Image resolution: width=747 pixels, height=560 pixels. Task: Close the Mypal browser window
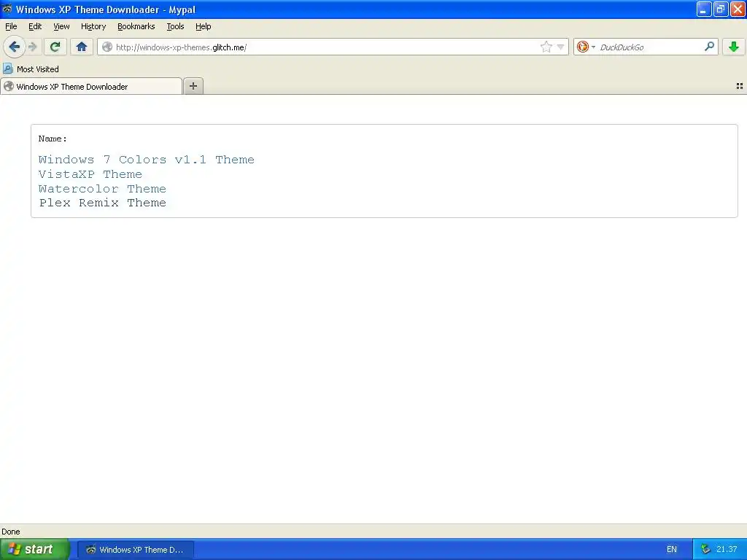pyautogui.click(x=738, y=9)
